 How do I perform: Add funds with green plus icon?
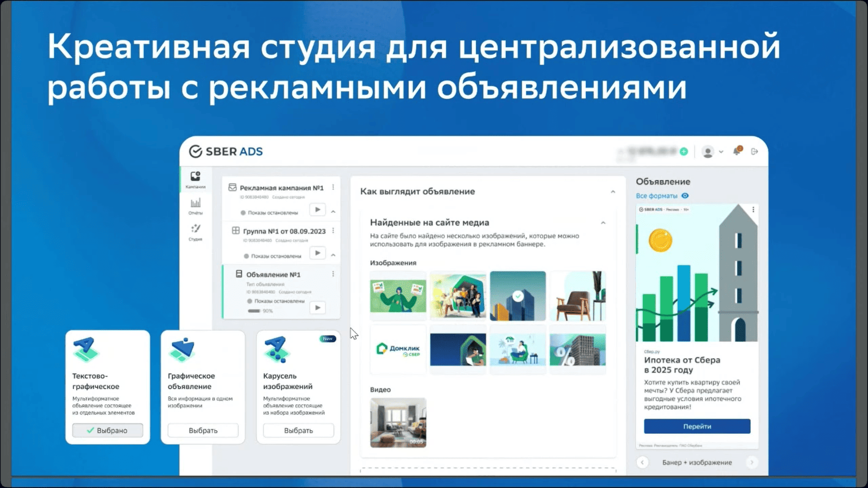(x=684, y=152)
